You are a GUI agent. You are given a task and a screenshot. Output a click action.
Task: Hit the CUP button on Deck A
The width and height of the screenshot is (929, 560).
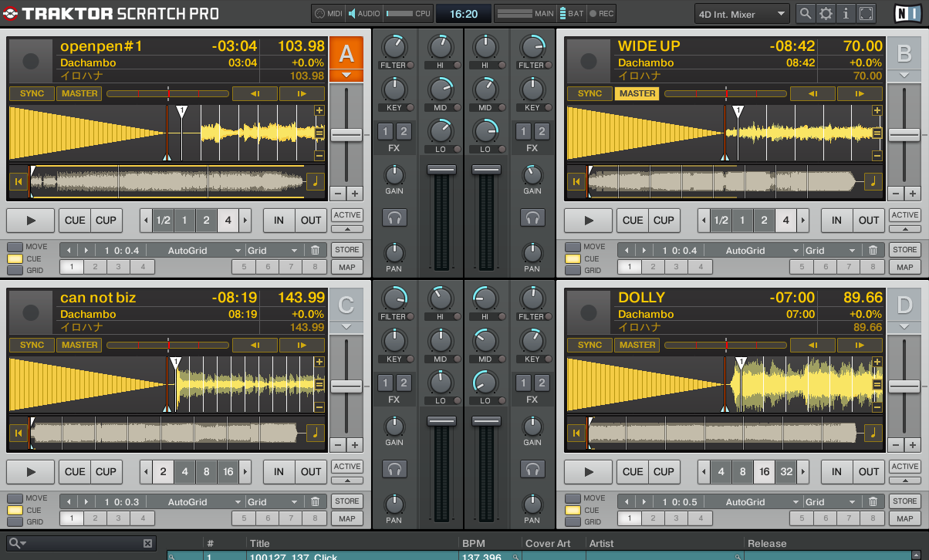[106, 220]
